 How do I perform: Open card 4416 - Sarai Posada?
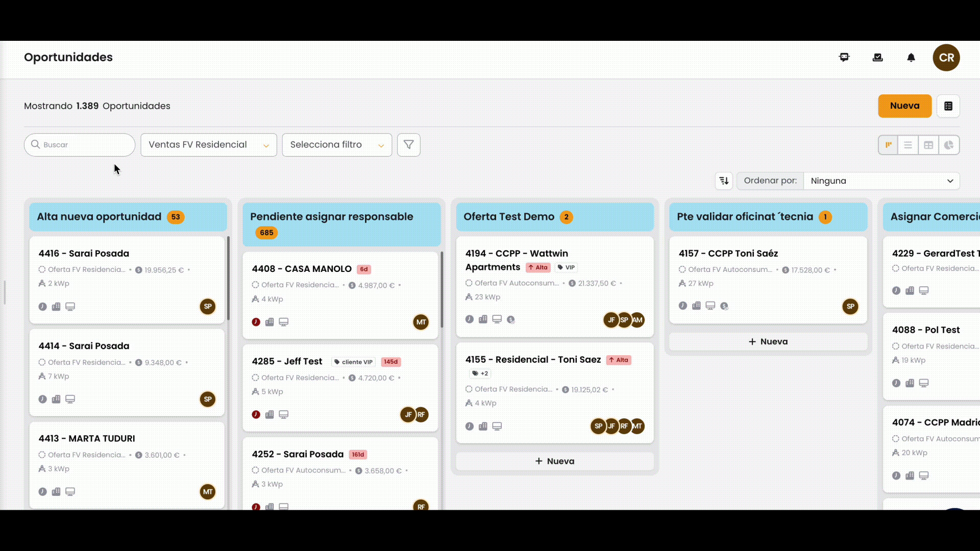click(127, 280)
